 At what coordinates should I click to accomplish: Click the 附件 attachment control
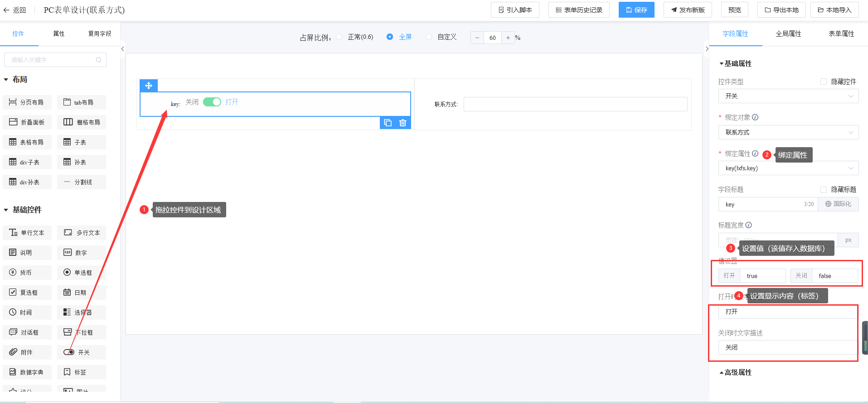pyautogui.click(x=27, y=352)
